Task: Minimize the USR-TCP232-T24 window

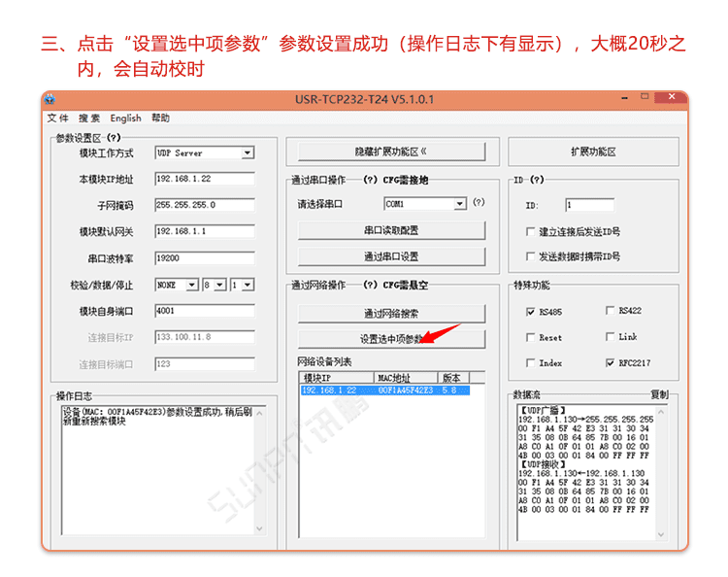Action: [624, 97]
